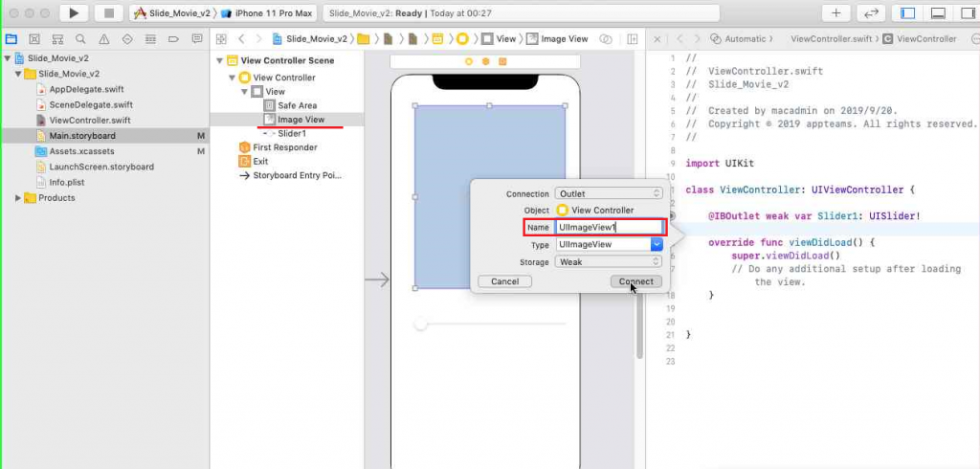Choose iPhone 11 Pro Max run destination

tap(267, 13)
